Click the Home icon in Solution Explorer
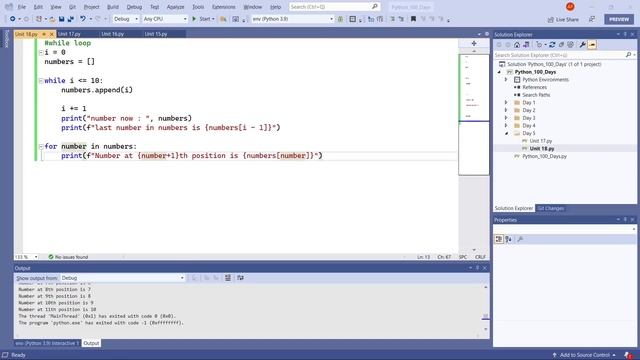 click(517, 45)
